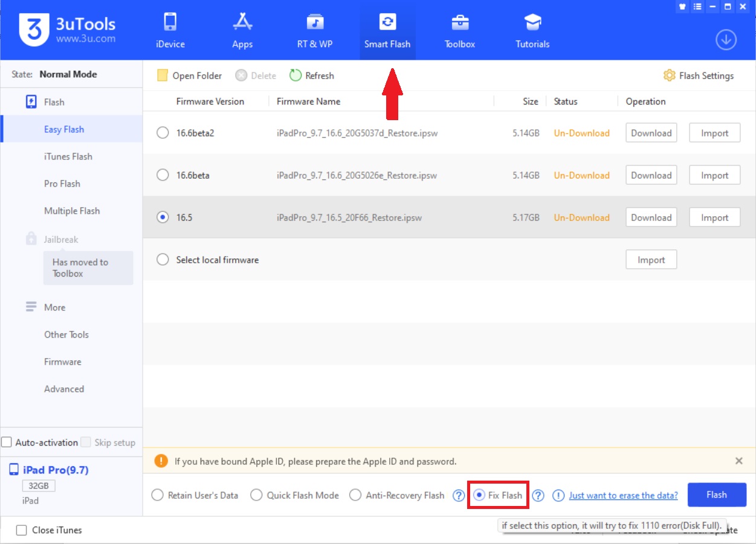Select the 16.5 firmware radio button
The height and width of the screenshot is (544, 756).
coord(163,217)
